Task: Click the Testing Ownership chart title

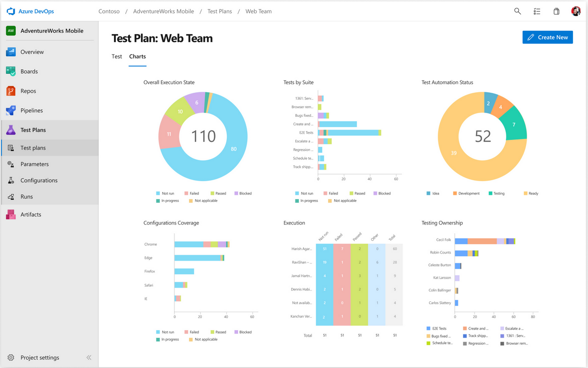Action: (x=442, y=223)
